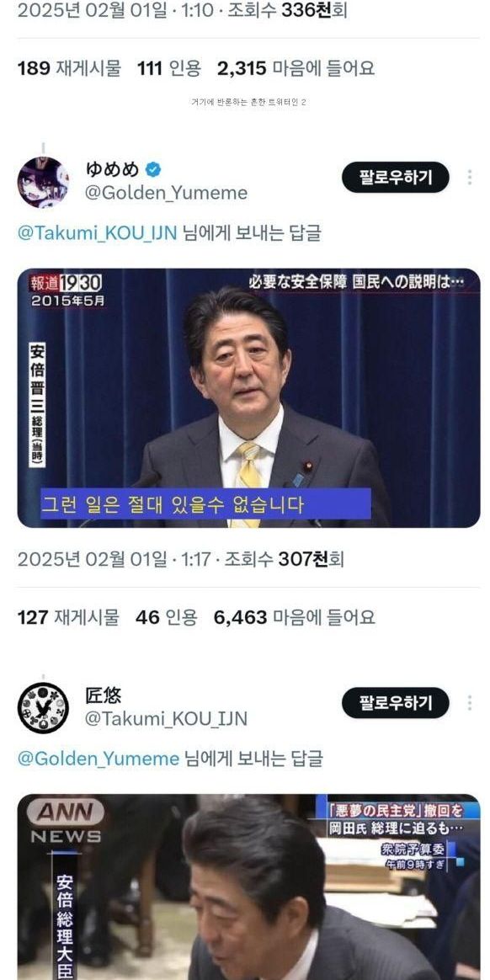This screenshot has height=980, width=490.
Task: Follow @Takumi_KOU_IJN with the 팔로우하기 button
Action: click(395, 703)
